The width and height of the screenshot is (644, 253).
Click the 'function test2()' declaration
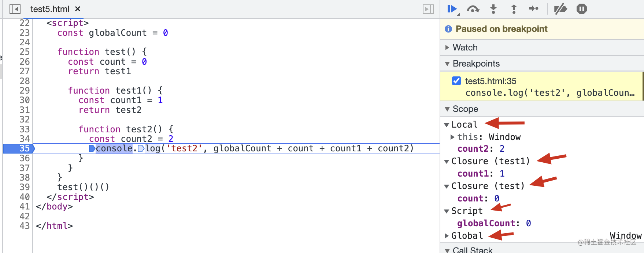tap(126, 129)
